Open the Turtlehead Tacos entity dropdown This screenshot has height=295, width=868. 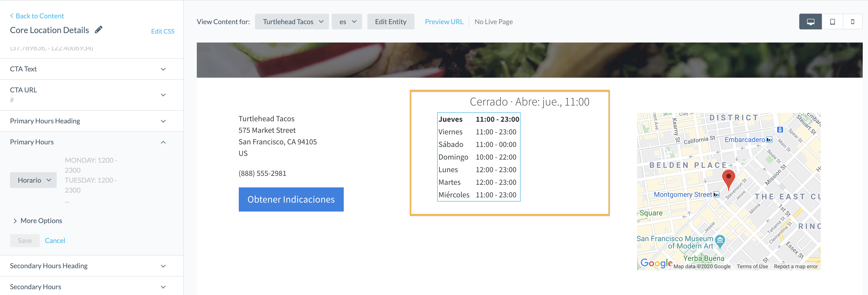coord(292,22)
